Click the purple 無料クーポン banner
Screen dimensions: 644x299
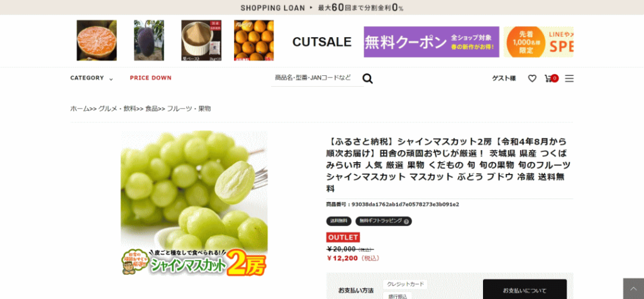431,42
